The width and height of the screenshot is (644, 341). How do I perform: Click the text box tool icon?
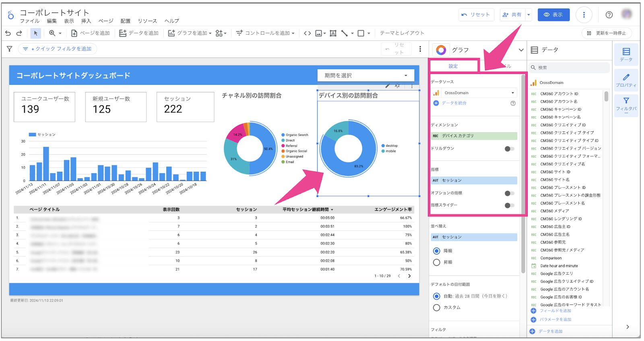[x=333, y=33]
